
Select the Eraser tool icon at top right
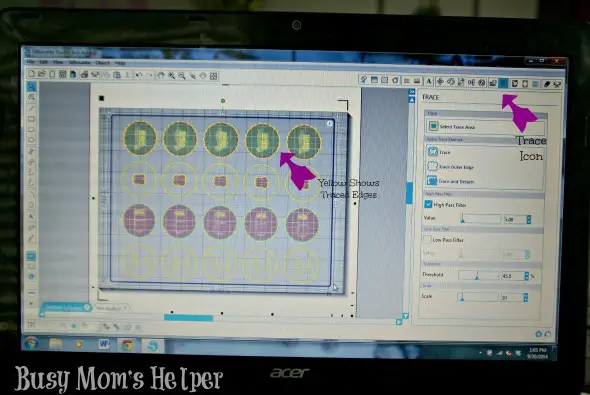(547, 84)
